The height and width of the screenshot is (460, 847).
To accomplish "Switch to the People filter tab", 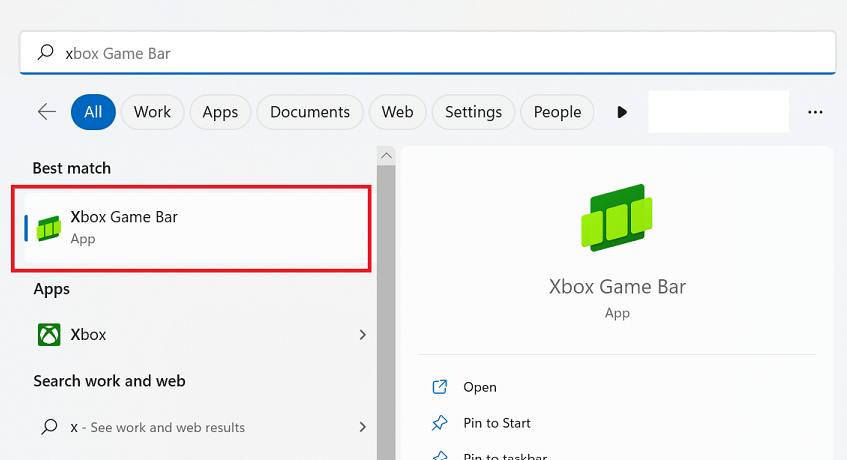I will coord(557,112).
